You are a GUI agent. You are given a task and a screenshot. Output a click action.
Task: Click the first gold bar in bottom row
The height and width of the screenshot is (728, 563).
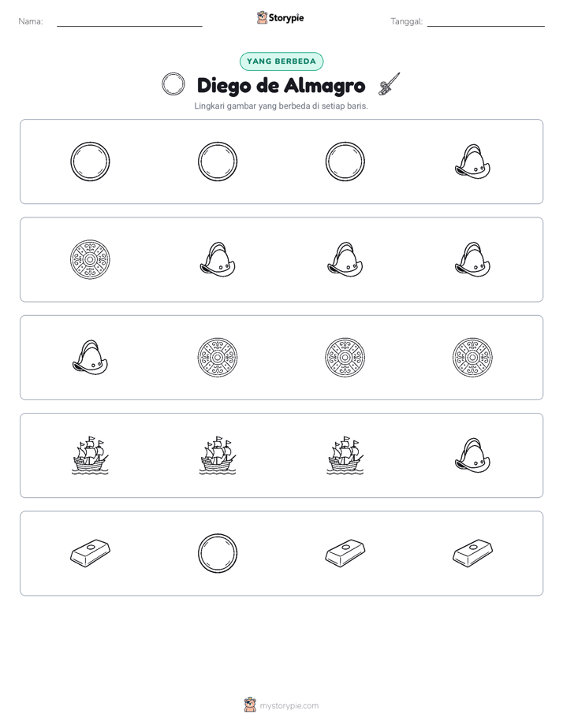[90, 553]
